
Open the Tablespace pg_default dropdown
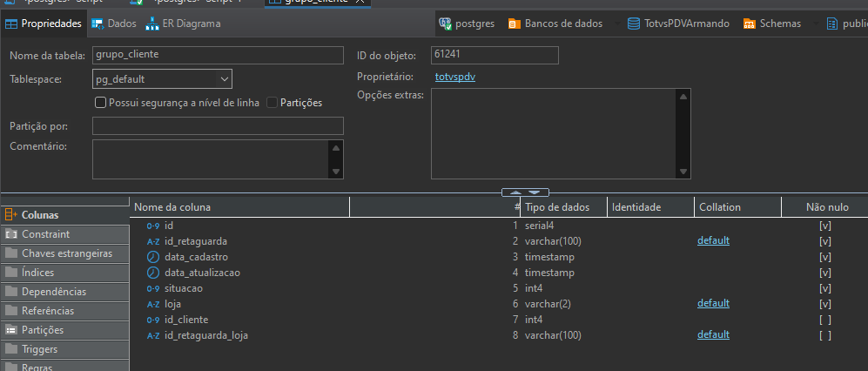(x=225, y=79)
